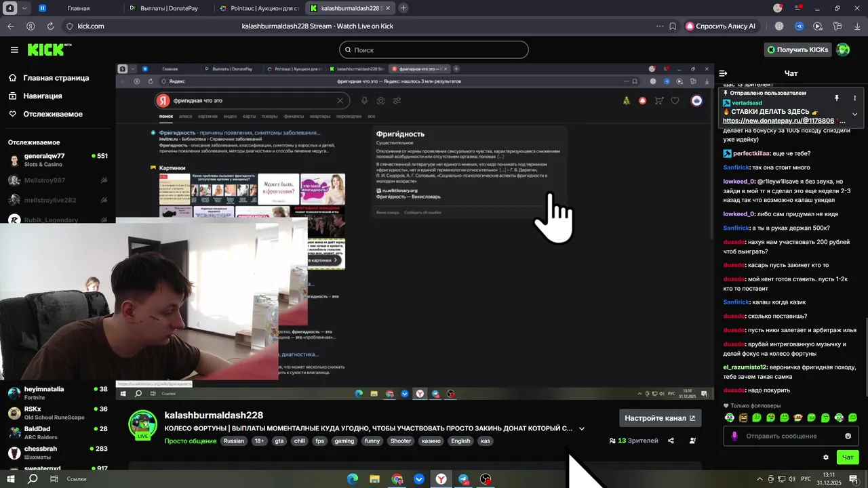Unpin the pinned chat message

(x=837, y=98)
